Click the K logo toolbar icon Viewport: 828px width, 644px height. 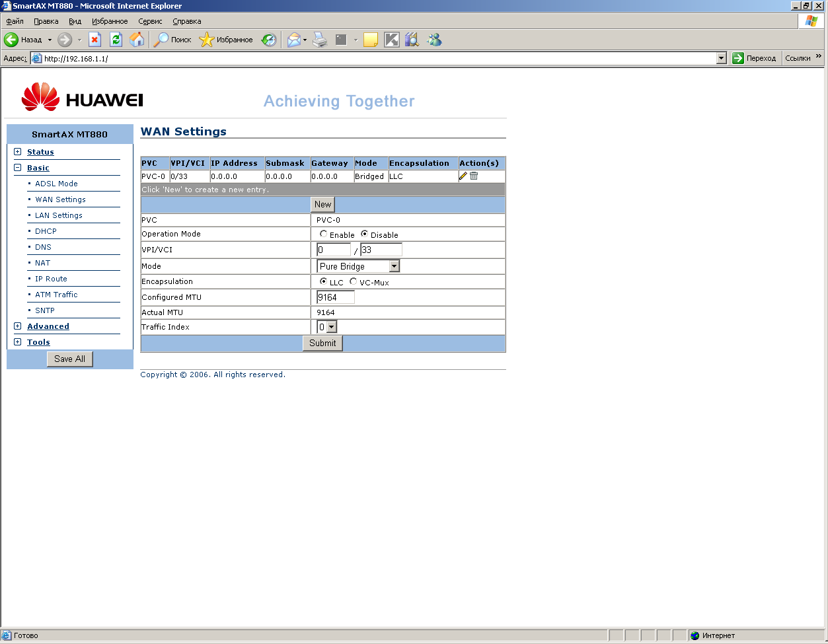tap(392, 40)
